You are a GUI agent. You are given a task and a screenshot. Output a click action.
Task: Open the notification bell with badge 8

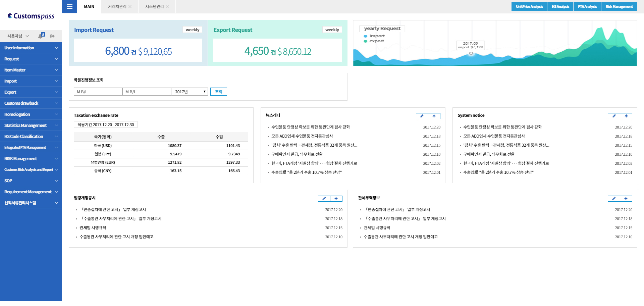click(41, 36)
